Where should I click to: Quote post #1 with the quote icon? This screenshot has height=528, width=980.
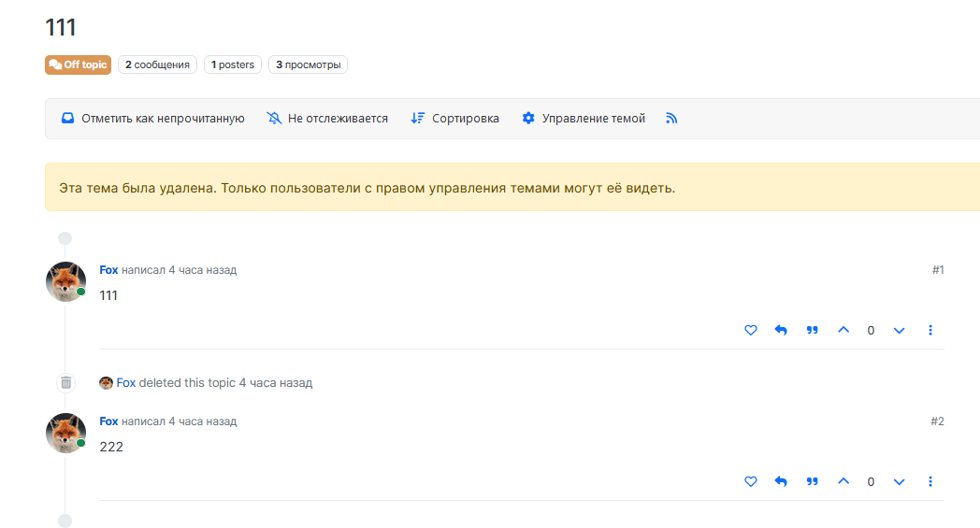coord(812,330)
